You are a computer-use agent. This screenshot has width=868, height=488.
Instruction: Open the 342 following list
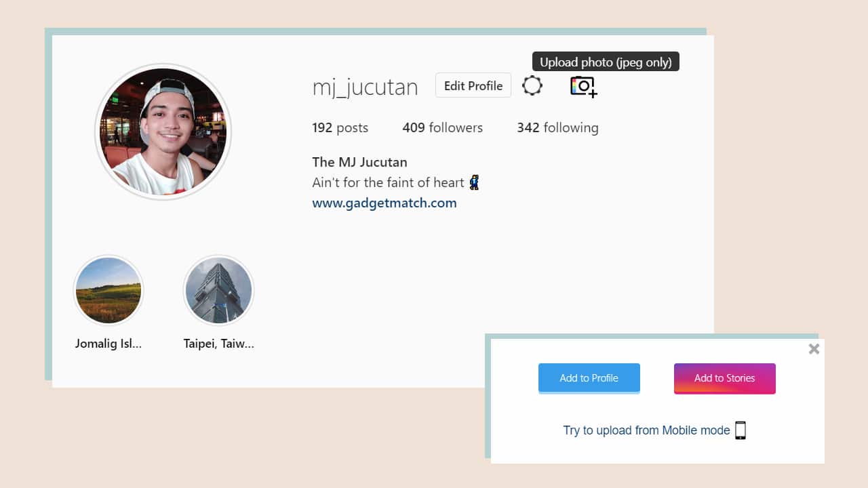(557, 127)
